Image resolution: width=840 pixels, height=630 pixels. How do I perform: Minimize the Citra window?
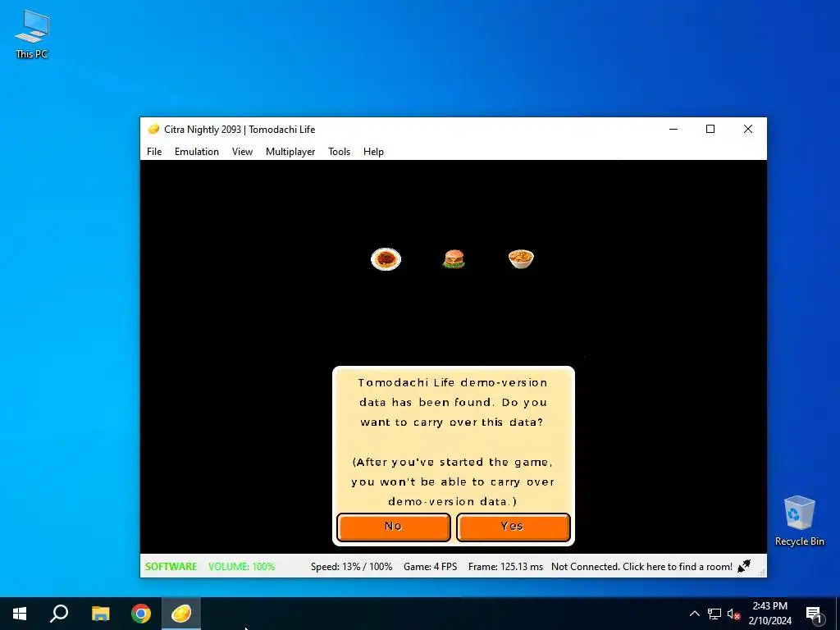pos(673,129)
